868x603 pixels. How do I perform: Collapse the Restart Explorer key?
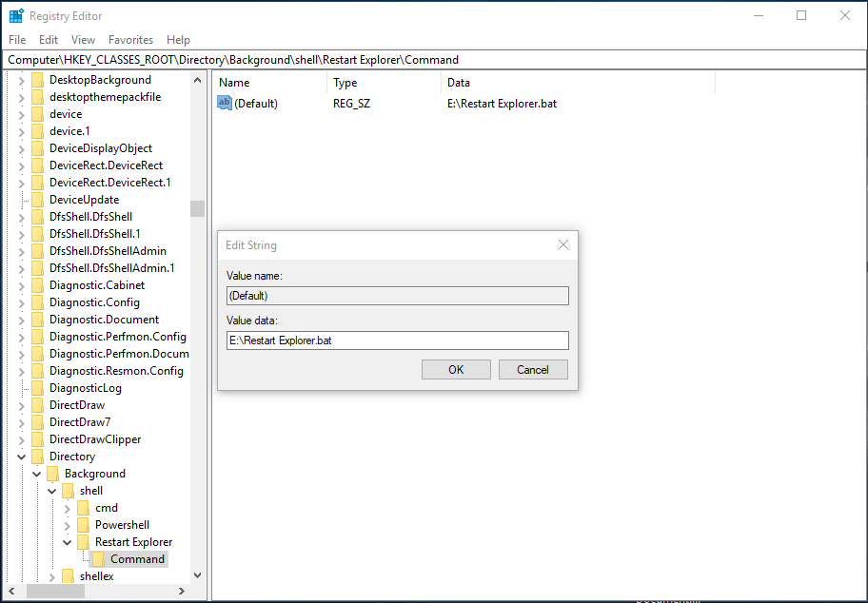[x=67, y=543]
